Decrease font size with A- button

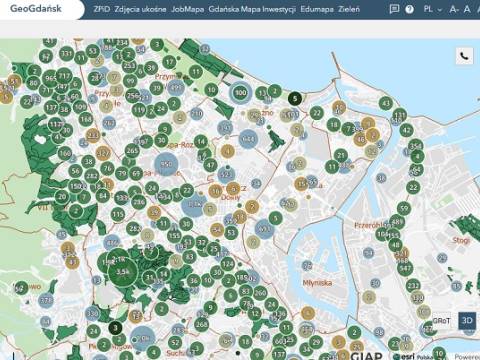[x=453, y=9]
